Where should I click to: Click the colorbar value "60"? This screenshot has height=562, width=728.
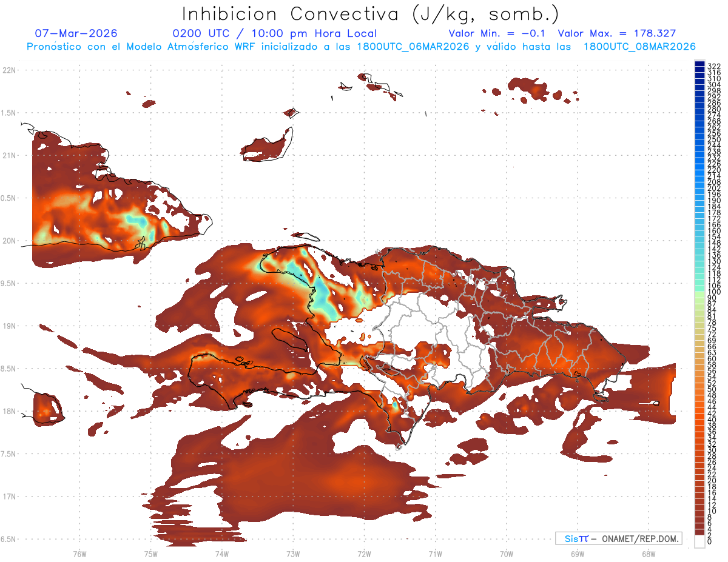pyautogui.click(x=712, y=358)
